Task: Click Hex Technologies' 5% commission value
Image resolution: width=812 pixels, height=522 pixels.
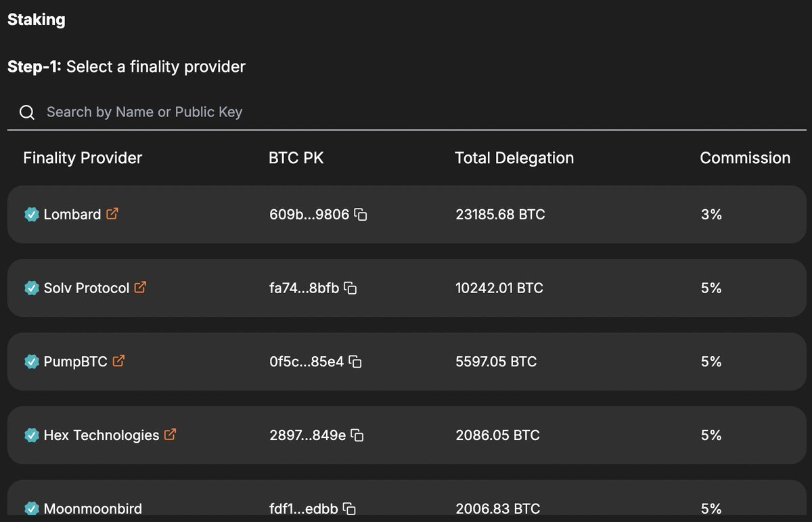Action: 711,435
